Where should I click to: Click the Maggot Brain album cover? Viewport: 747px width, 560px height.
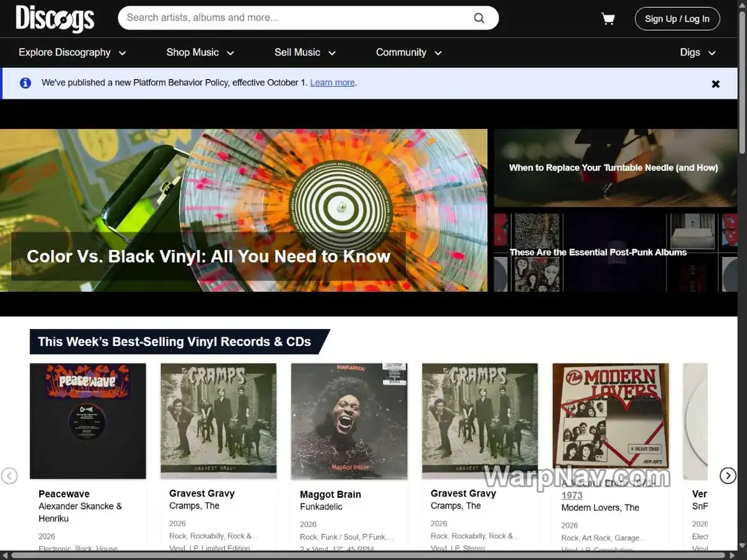point(349,421)
